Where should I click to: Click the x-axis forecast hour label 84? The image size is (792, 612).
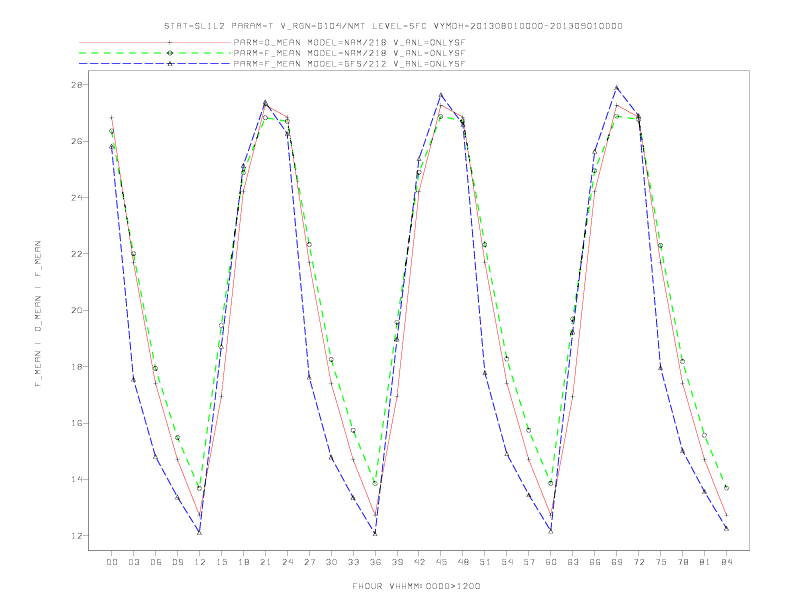point(726,562)
